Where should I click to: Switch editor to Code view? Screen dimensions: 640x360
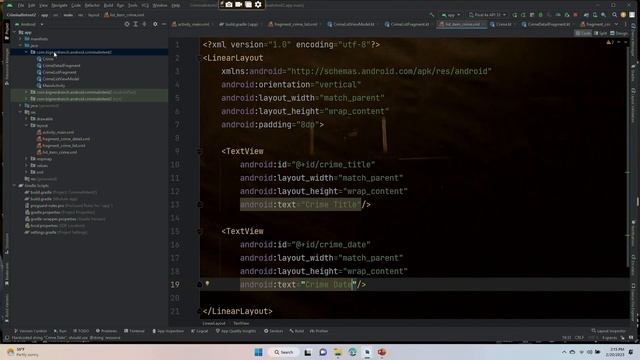point(583,33)
